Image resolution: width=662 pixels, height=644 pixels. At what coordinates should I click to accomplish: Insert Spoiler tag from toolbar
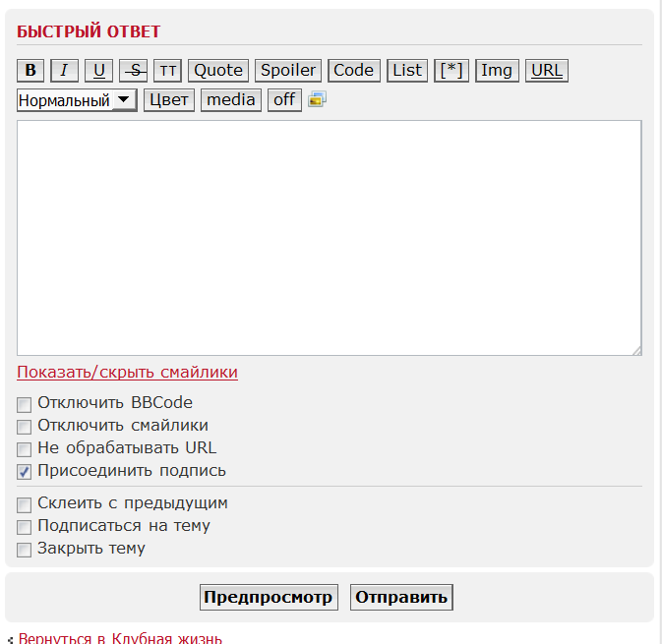pos(288,70)
